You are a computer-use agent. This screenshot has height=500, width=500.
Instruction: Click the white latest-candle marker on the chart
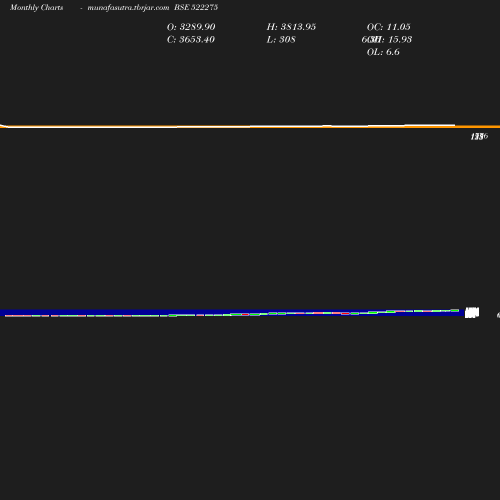pyautogui.click(x=472, y=312)
